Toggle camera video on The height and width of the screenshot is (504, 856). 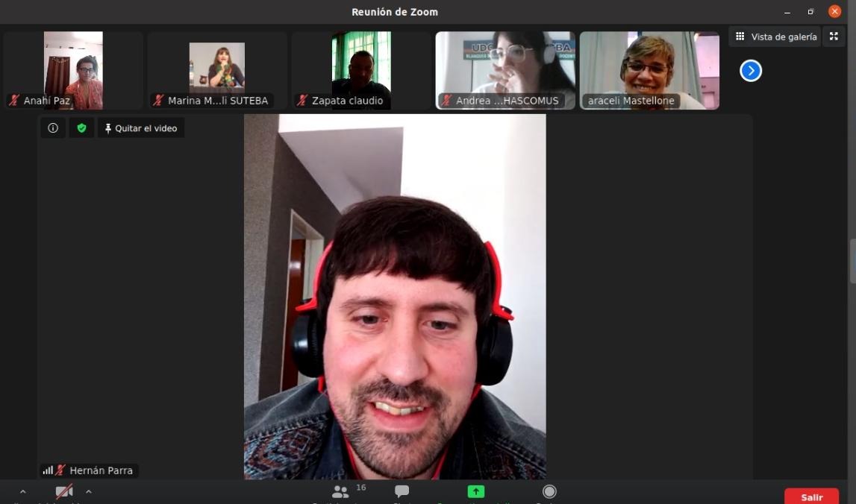point(65,491)
